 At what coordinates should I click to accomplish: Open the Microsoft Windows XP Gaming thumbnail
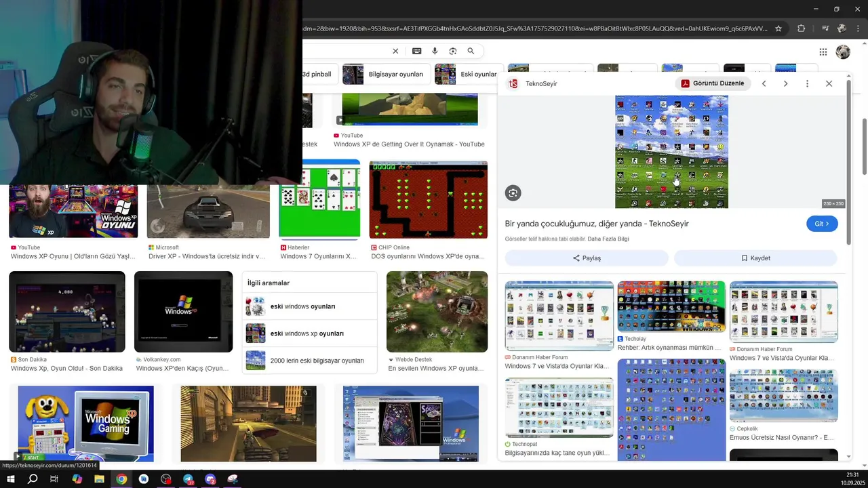click(85, 424)
